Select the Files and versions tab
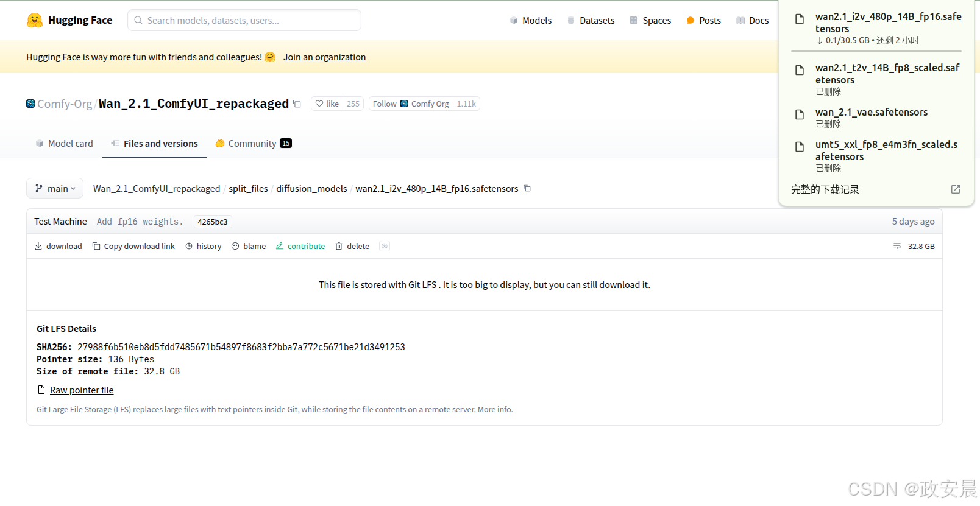This screenshot has width=980, height=506. pyautogui.click(x=154, y=143)
